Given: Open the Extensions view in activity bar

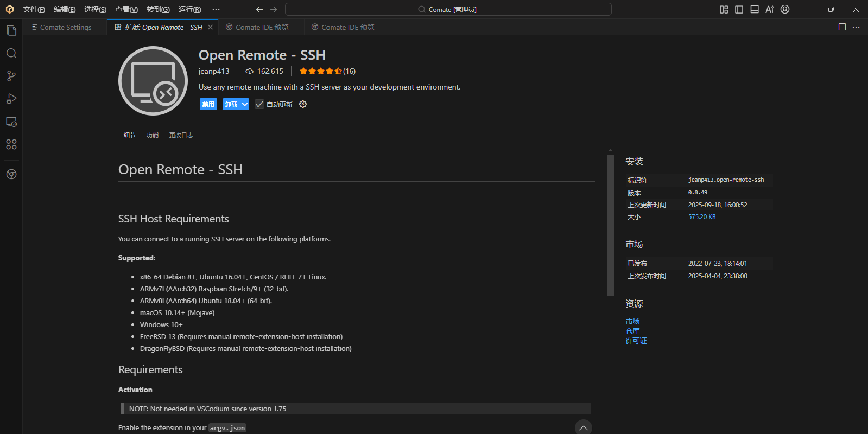Looking at the screenshot, I should pos(11,144).
